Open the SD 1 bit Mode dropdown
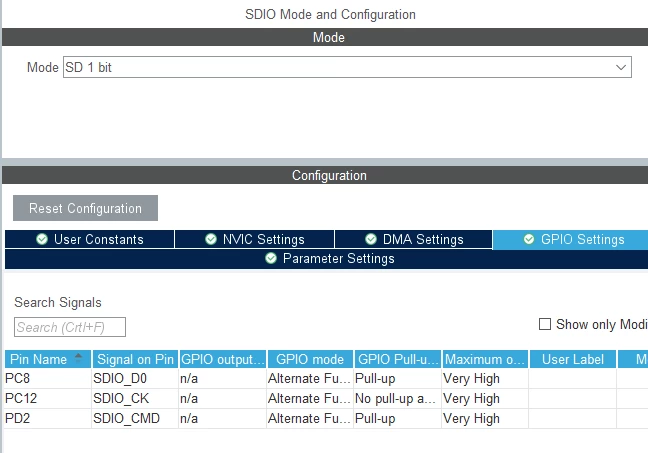 [347, 67]
